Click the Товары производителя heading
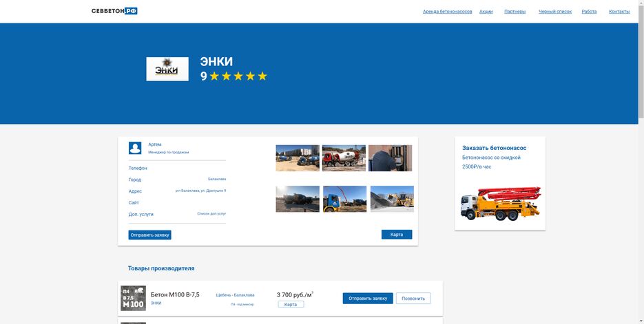 click(161, 268)
